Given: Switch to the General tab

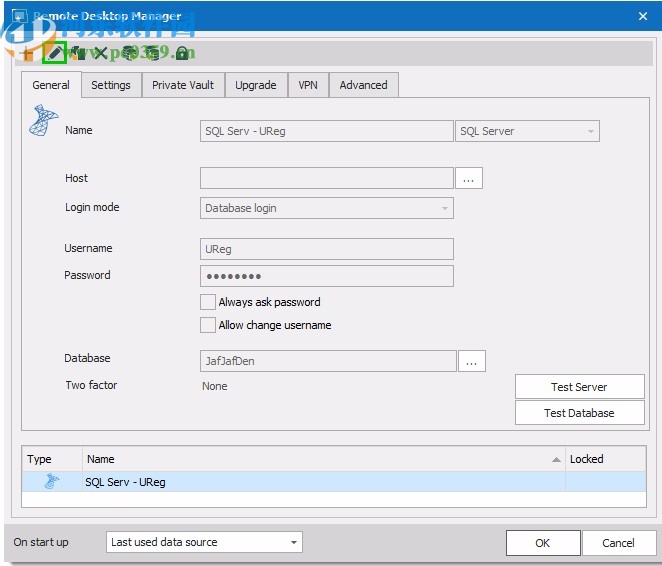Looking at the screenshot, I should coord(51,85).
